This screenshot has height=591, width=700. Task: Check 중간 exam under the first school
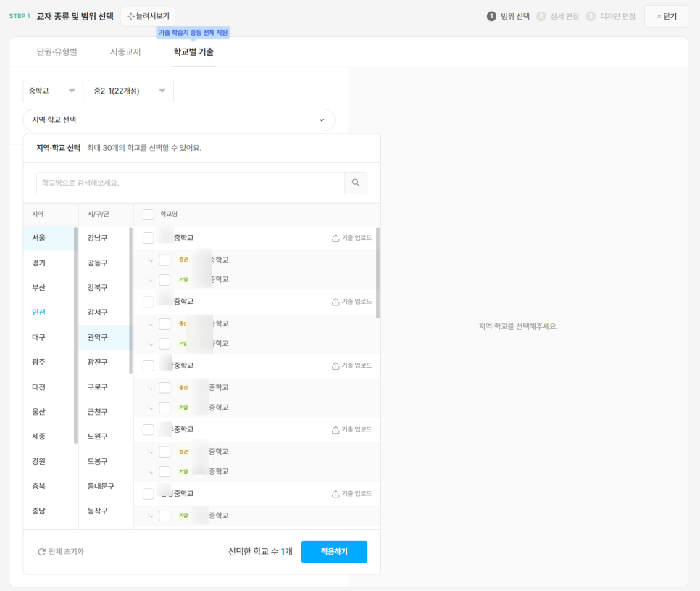pyautogui.click(x=164, y=260)
